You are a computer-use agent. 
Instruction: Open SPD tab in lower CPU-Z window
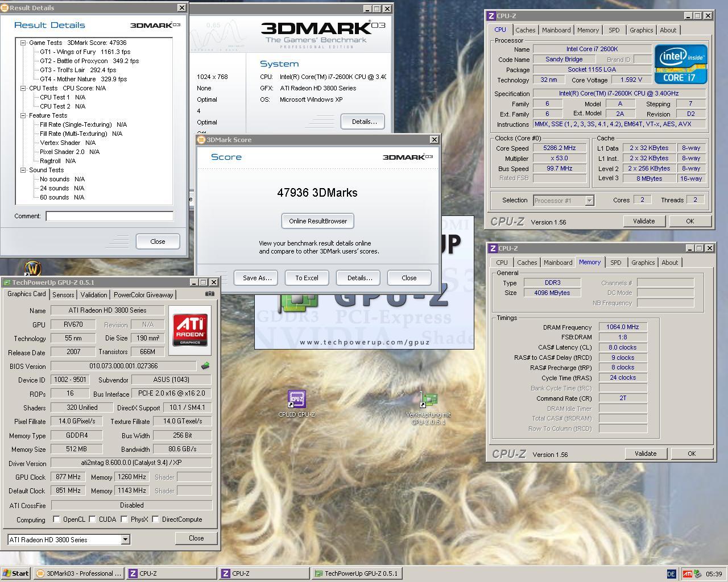[615, 263]
